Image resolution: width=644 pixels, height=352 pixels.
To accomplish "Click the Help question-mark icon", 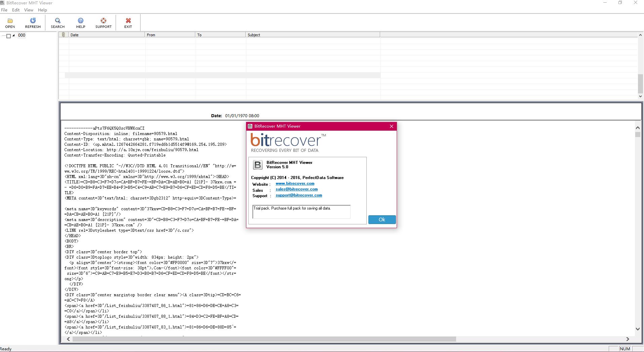I will pos(81,21).
